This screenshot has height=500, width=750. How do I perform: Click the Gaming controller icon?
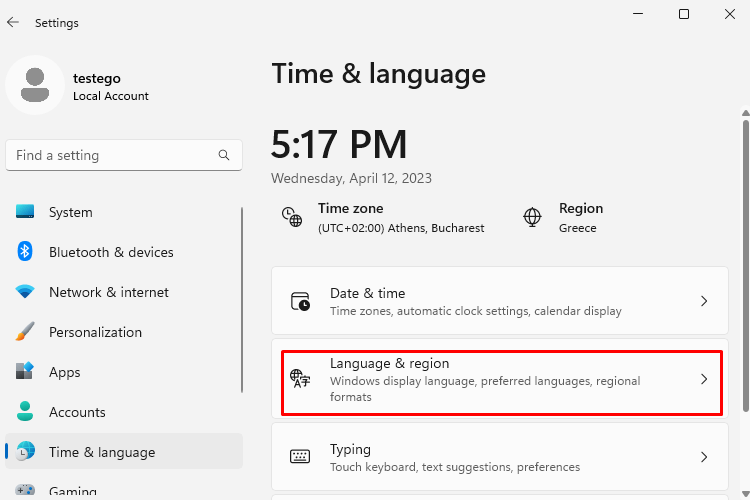25,490
